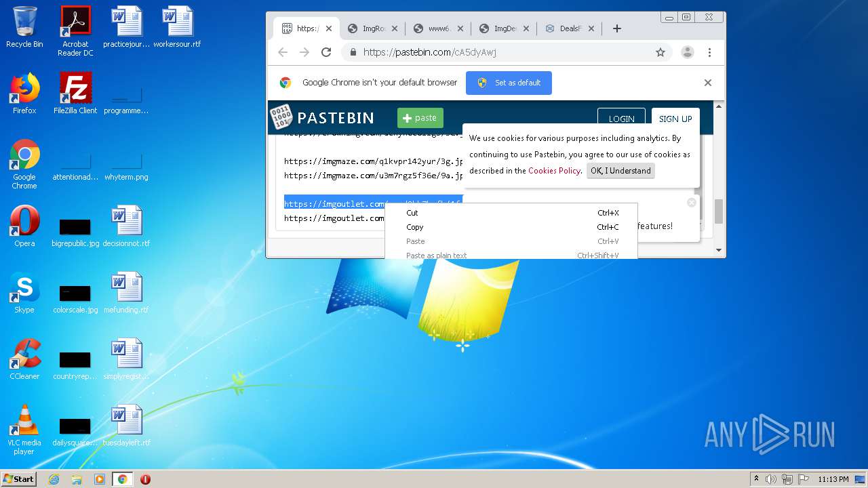868x488 pixels.
Task: Switch to the ImgDev tab
Action: (504, 28)
